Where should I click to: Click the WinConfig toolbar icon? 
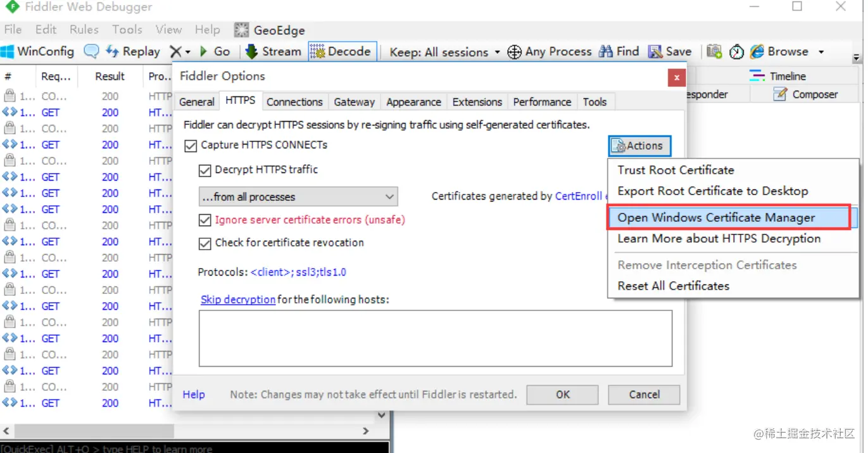tap(8, 51)
